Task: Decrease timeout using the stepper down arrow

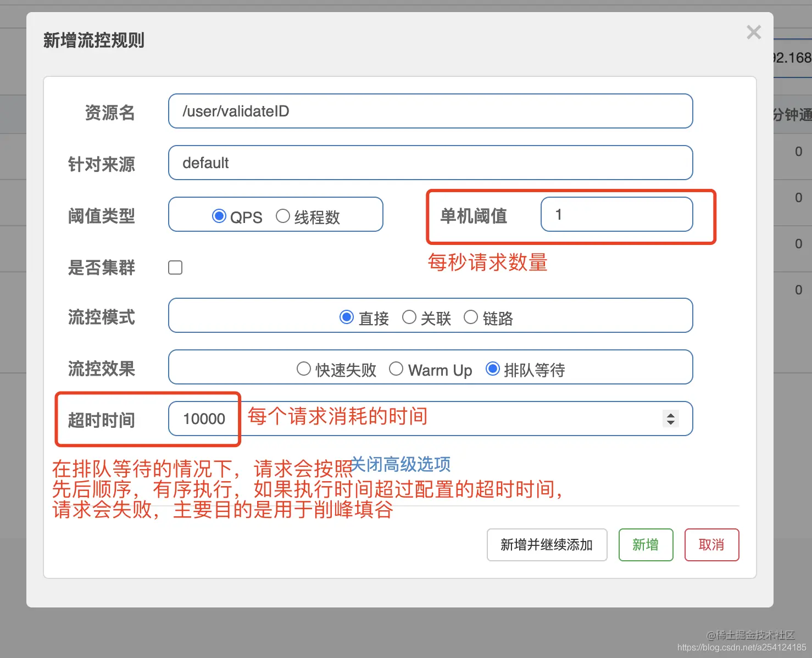Action: [x=670, y=424]
